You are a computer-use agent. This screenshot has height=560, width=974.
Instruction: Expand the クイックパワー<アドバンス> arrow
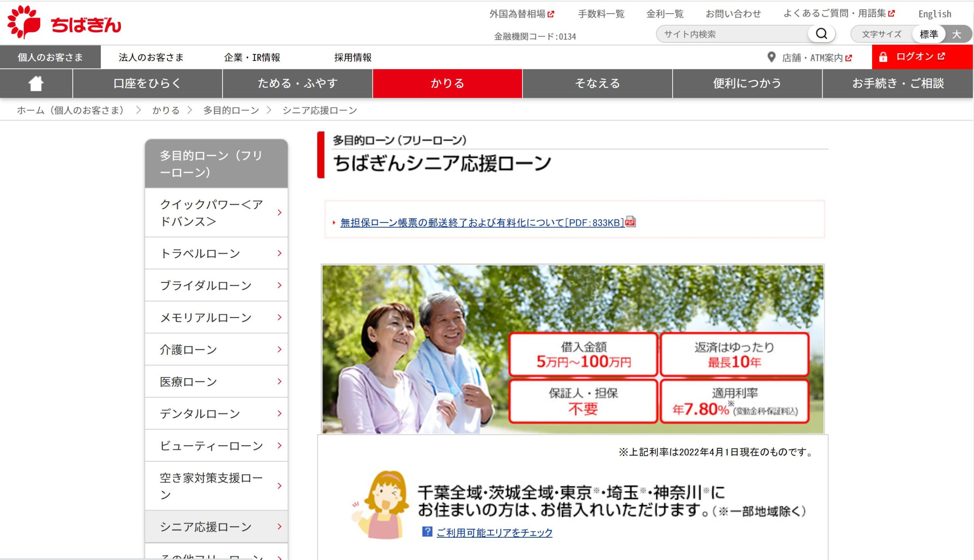tap(280, 212)
